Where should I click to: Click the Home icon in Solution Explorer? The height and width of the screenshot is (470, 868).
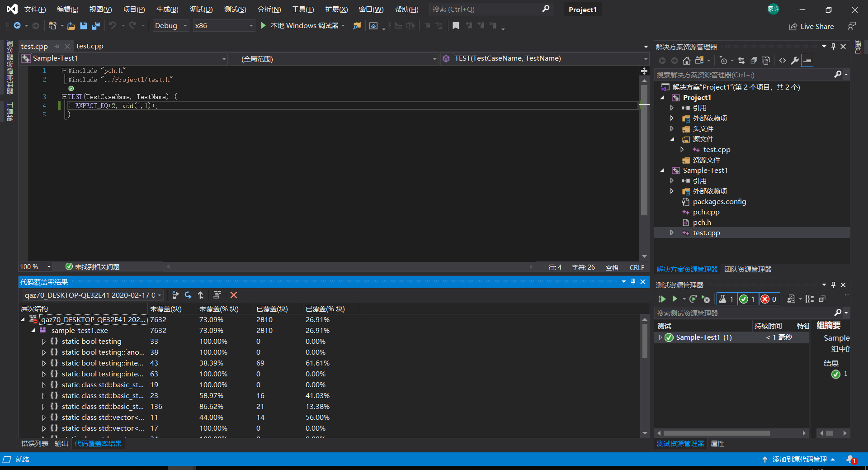coord(687,61)
